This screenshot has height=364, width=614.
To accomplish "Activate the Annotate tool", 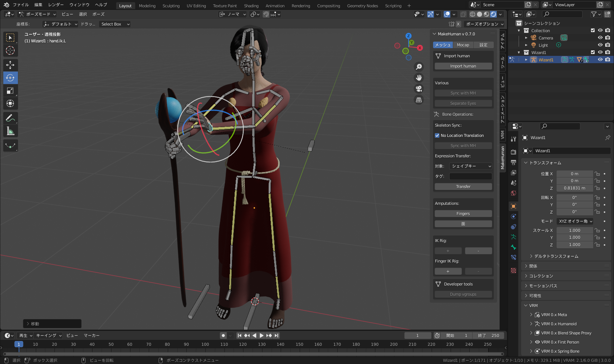I will [x=10, y=118].
